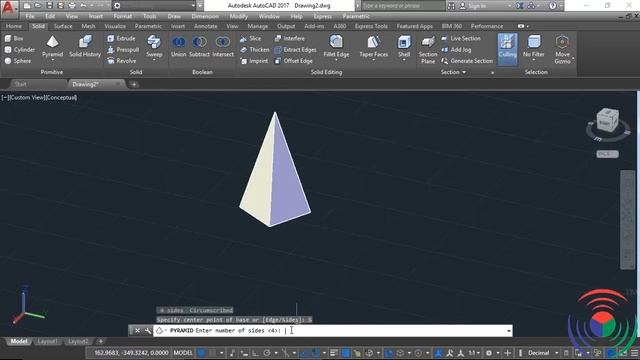The width and height of the screenshot is (640, 360).
Task: Switch to the Mesh ribbon tab
Action: point(88,26)
